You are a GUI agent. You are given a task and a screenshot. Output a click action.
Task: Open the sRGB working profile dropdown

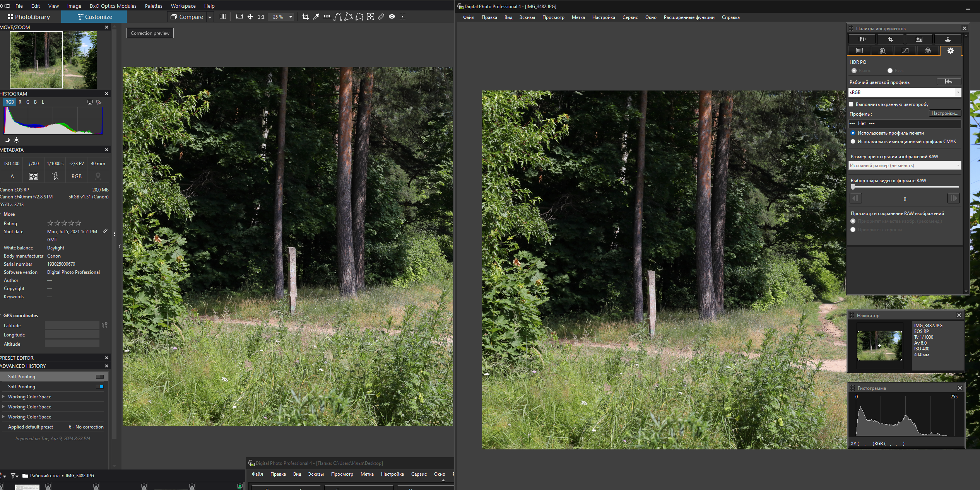pyautogui.click(x=958, y=92)
